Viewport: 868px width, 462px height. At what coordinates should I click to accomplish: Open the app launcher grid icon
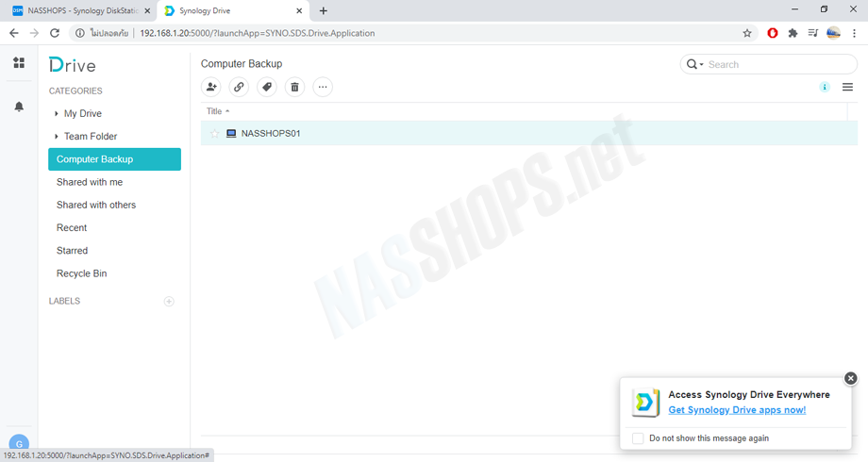19,62
